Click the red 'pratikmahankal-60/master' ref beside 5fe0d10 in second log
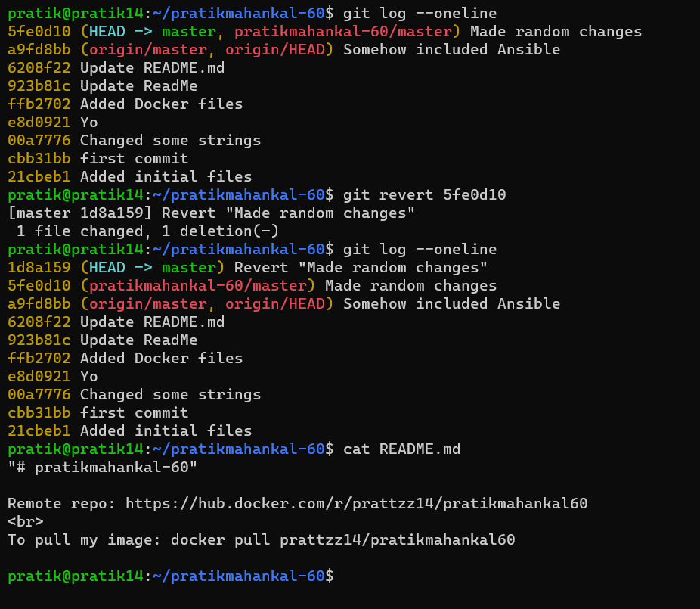The width and height of the screenshot is (700, 609). (x=198, y=285)
